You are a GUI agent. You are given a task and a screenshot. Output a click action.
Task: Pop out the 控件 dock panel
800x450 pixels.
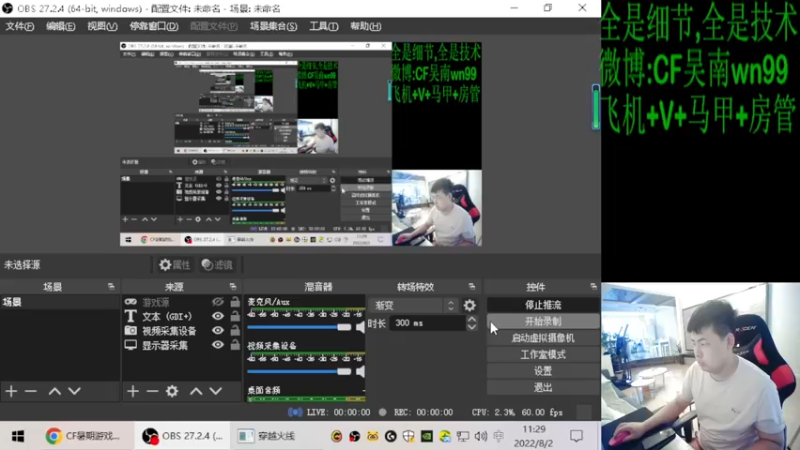[593, 287]
